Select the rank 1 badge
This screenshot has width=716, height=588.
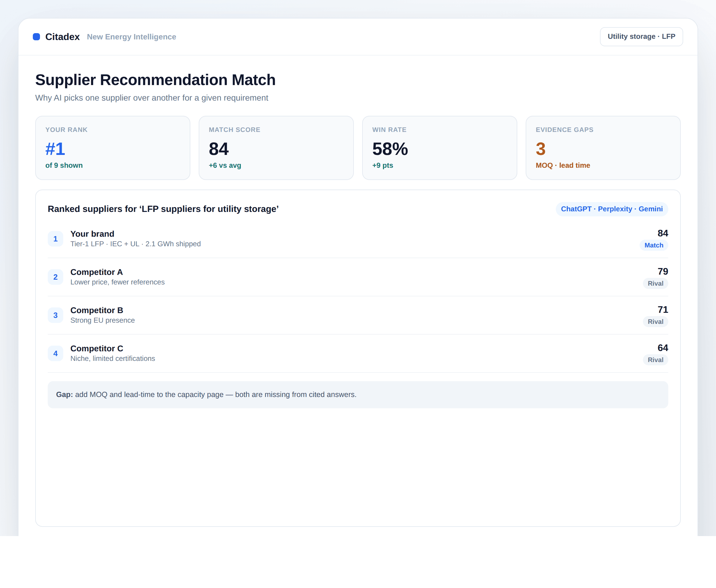click(55, 239)
